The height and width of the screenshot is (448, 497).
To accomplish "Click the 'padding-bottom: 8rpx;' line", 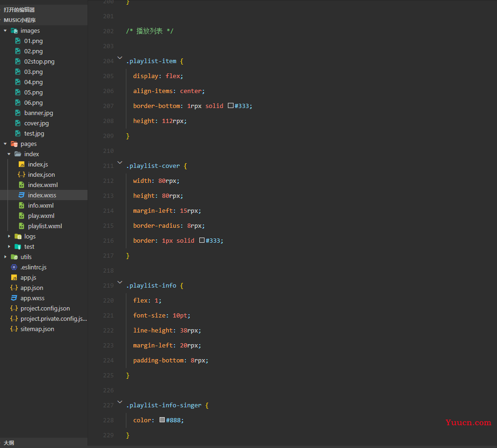I will click(x=170, y=360).
